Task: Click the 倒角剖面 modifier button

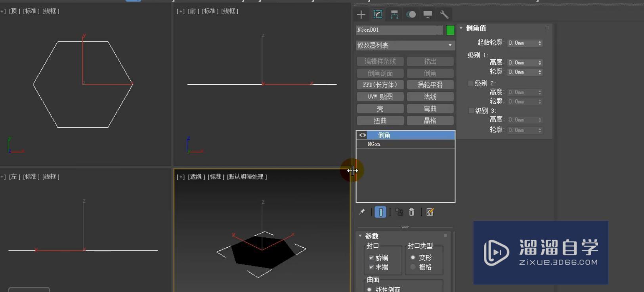Action: 380,73
